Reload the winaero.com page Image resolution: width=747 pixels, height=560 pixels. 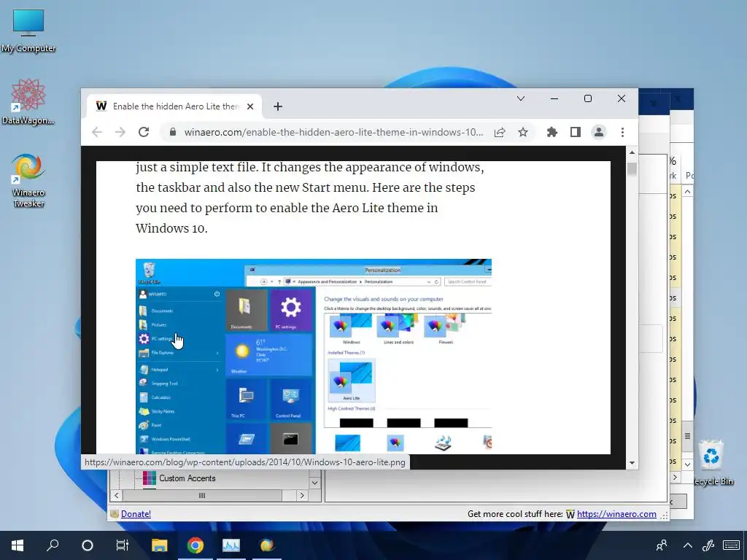pos(144,133)
